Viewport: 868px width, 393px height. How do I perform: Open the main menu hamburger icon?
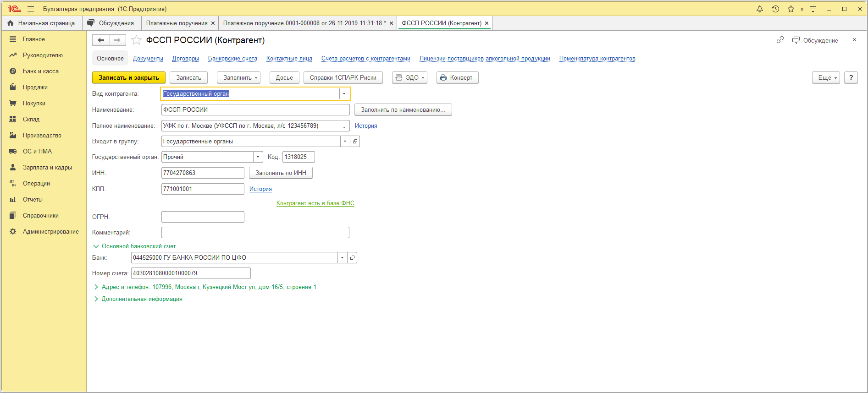pyautogui.click(x=31, y=9)
